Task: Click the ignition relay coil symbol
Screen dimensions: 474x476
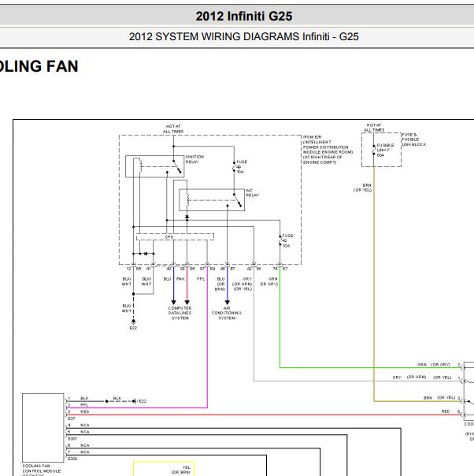Action: (x=140, y=165)
